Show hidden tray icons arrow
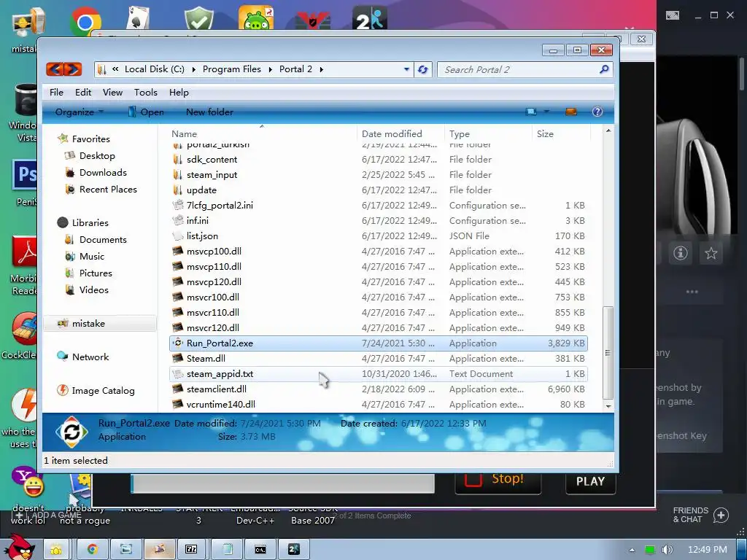747x560 pixels. [632, 550]
